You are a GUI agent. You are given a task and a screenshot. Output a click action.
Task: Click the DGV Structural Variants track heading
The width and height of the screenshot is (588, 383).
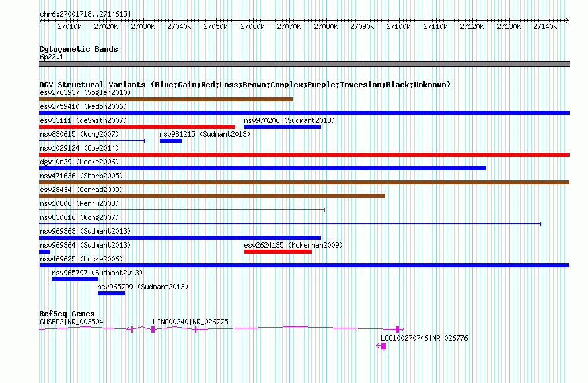point(244,85)
